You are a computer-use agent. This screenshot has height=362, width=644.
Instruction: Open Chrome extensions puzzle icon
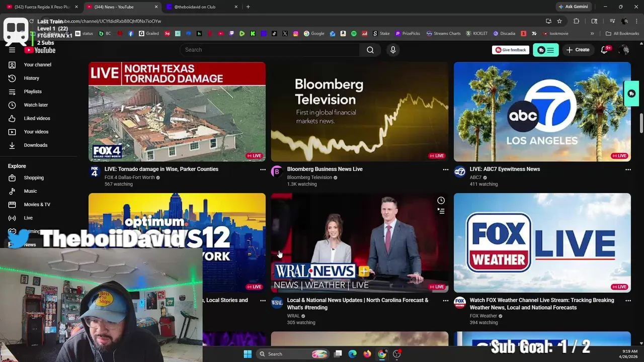point(576,21)
